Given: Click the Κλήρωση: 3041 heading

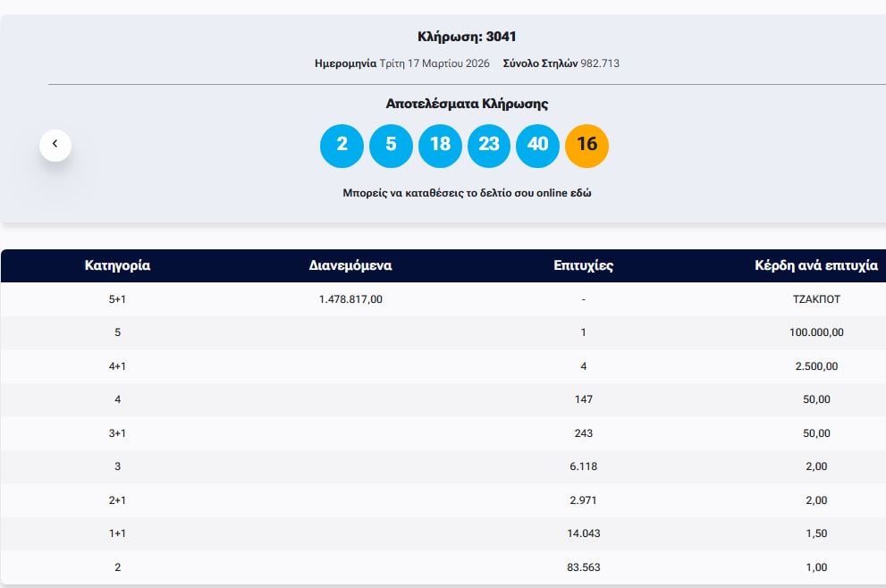Looking at the screenshot, I should tap(467, 37).
